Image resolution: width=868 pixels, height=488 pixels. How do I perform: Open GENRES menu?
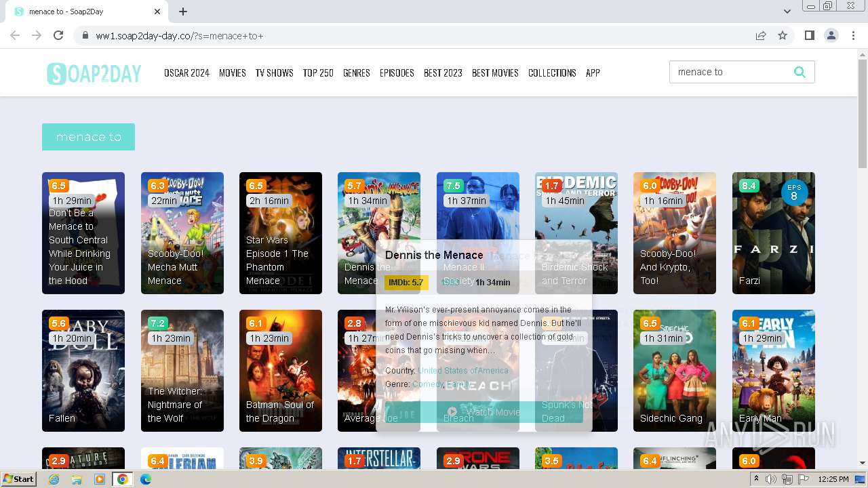[357, 73]
